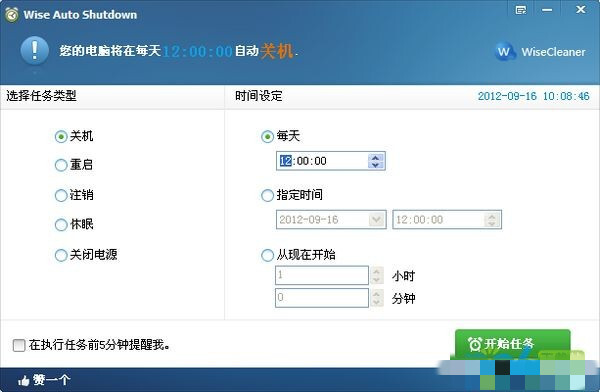The width and height of the screenshot is (600, 392).
Task: Click the 小时 label text
Action: (x=403, y=276)
